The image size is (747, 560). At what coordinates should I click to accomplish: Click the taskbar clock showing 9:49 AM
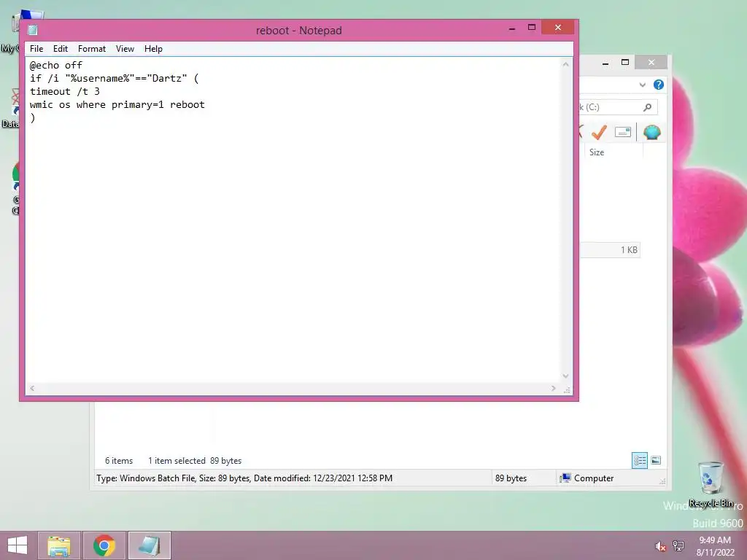tap(715, 546)
